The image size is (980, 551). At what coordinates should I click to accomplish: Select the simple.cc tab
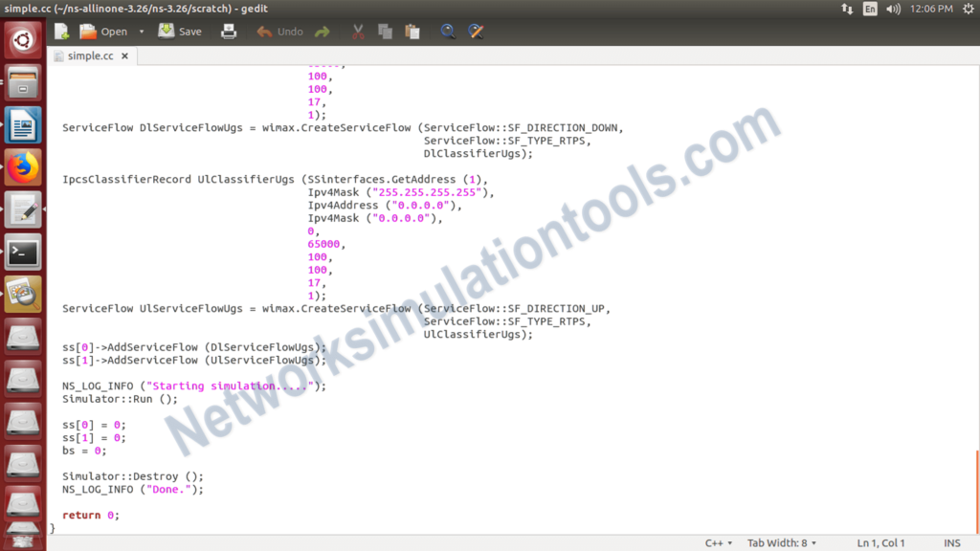click(x=89, y=55)
